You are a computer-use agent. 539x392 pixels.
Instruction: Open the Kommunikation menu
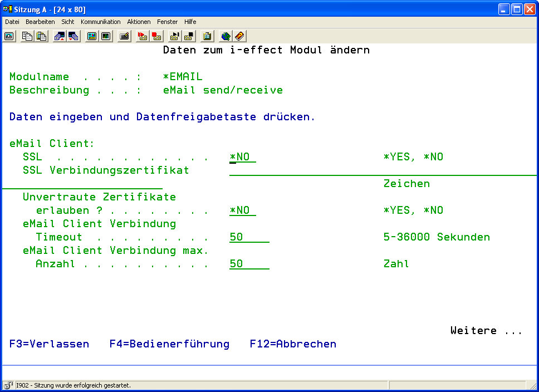(x=100, y=22)
